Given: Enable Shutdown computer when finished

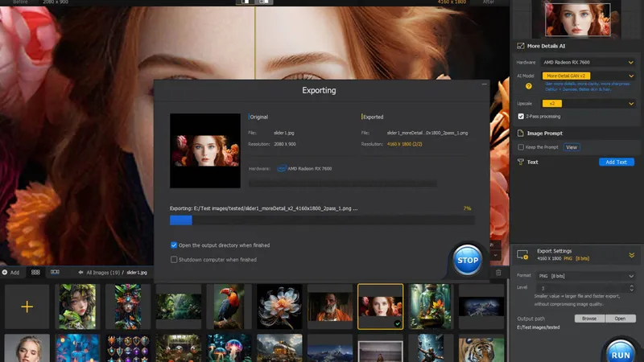Looking at the screenshot, I should [174, 259].
